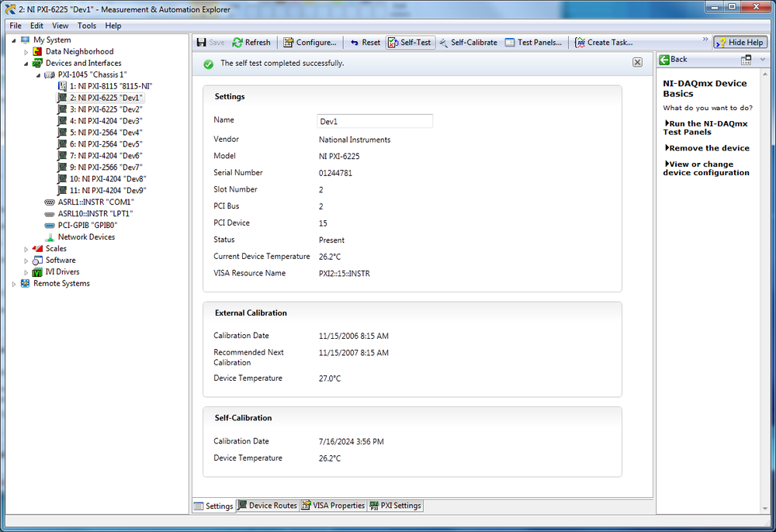Screen dimensions: 776x532
Task: Open the View menu
Action: point(61,26)
